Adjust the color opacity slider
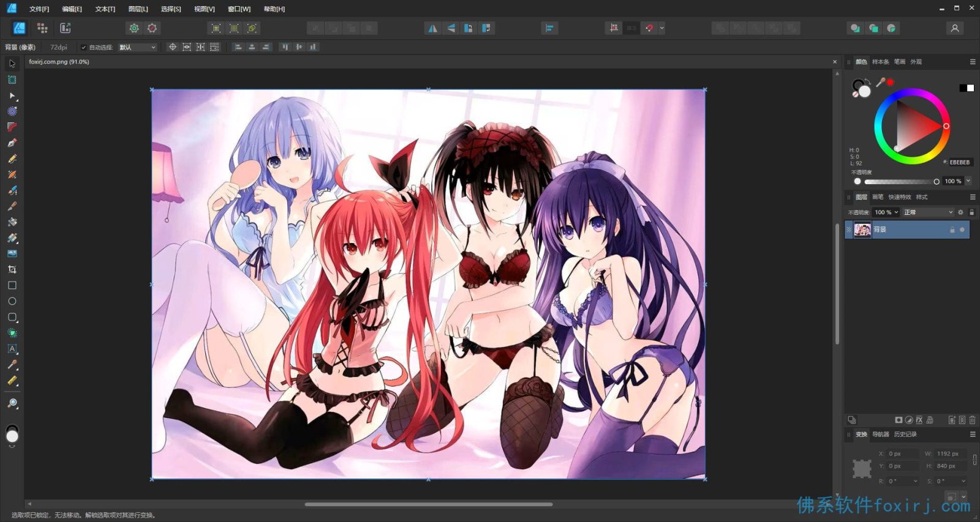This screenshot has width=980, height=522. point(900,182)
